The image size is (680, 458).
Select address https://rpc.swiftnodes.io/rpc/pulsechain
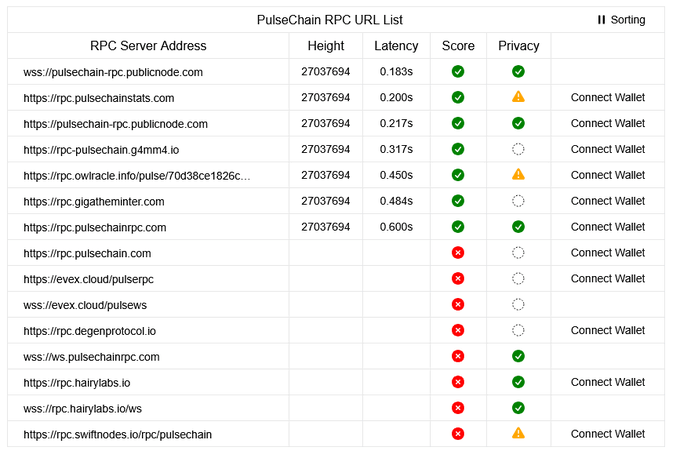(x=118, y=435)
